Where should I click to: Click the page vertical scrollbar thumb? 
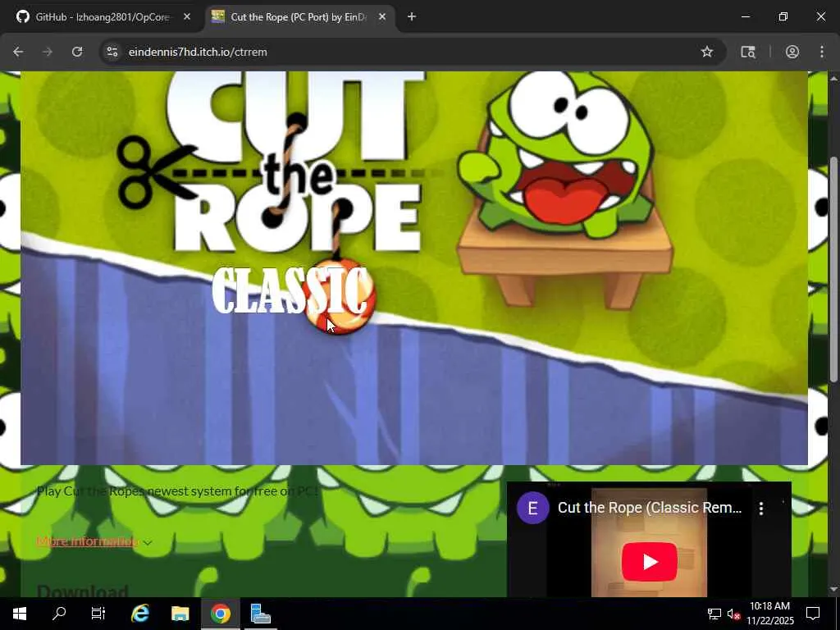click(x=833, y=269)
